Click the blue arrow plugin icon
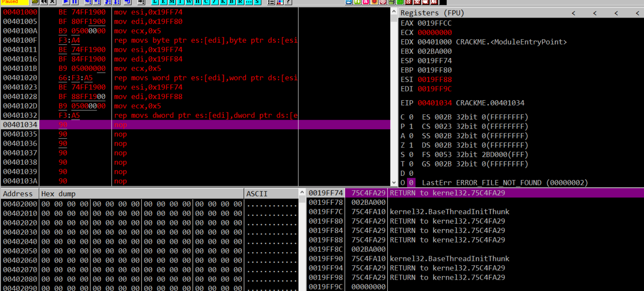 (x=349, y=2)
